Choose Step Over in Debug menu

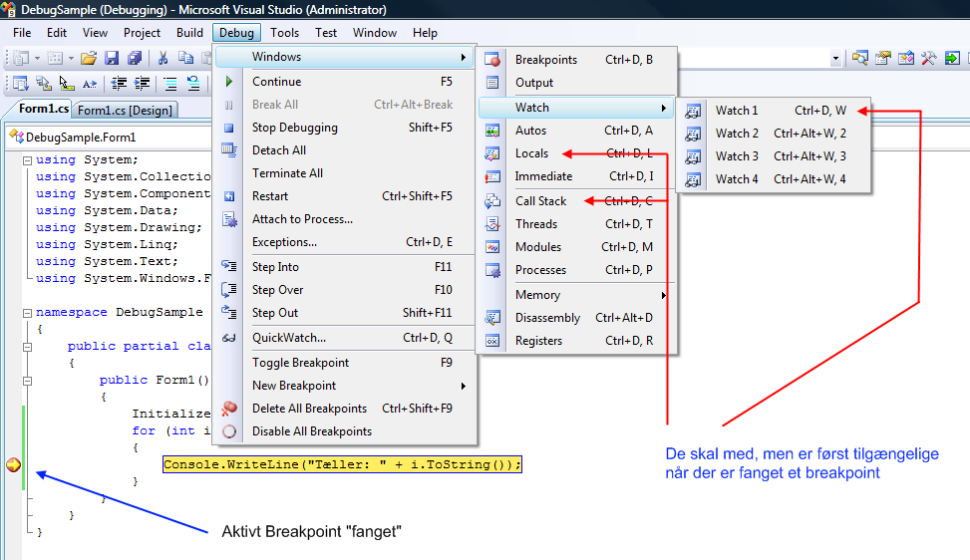coord(345,290)
